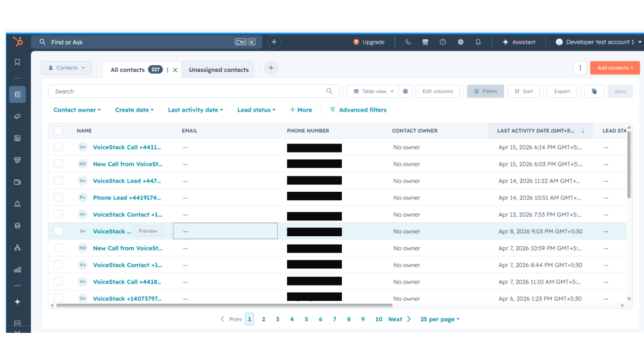Expand the Add contacts dropdown button
The width and height of the screenshot is (644, 362).
(x=615, y=68)
